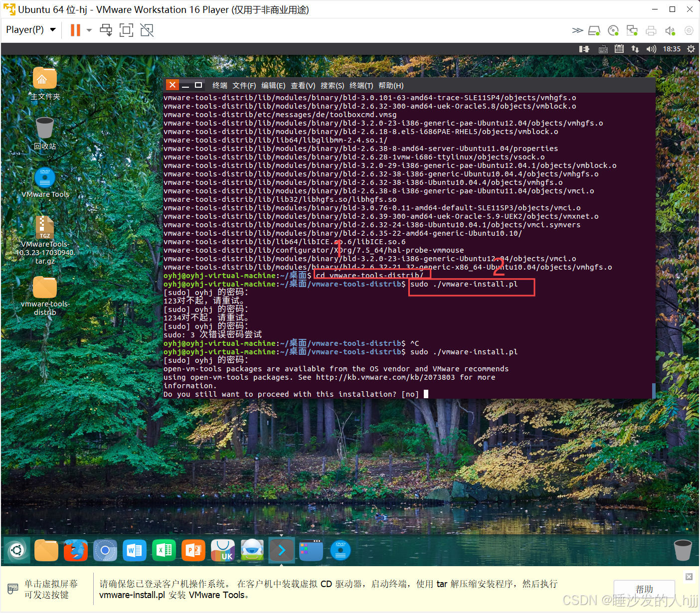This screenshot has height=613, width=700.
Task: Enter full screen mode via toolbar icon
Action: tap(127, 30)
